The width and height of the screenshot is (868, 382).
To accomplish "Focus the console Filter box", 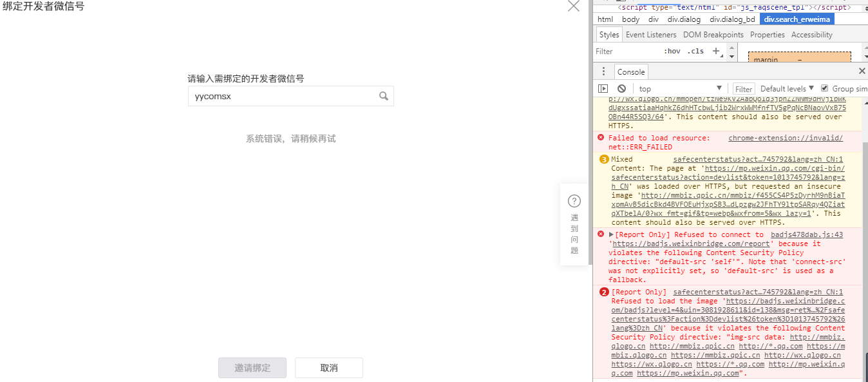I will [x=744, y=89].
